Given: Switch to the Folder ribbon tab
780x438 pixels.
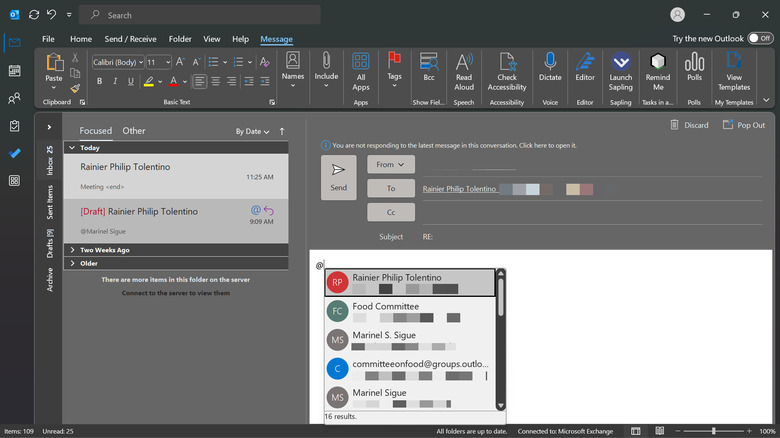Looking at the screenshot, I should 180,39.
